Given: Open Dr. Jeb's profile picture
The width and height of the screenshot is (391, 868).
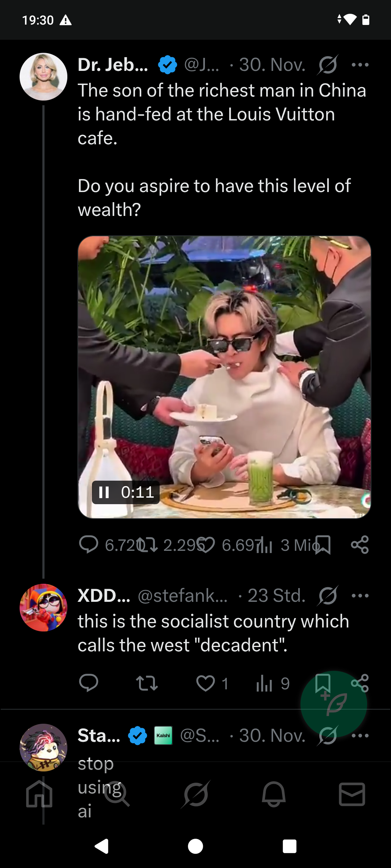Looking at the screenshot, I should click(43, 77).
